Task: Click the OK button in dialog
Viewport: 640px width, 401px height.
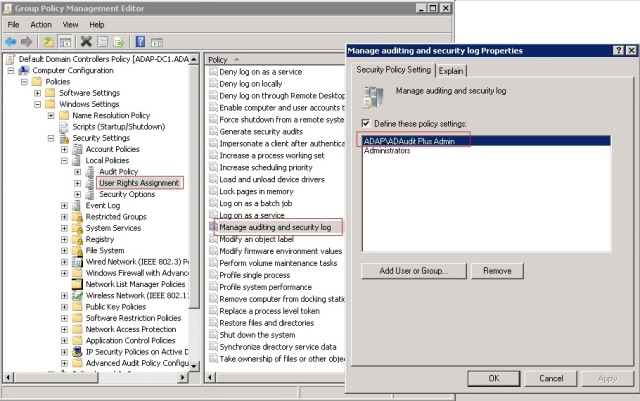Action: click(x=493, y=378)
